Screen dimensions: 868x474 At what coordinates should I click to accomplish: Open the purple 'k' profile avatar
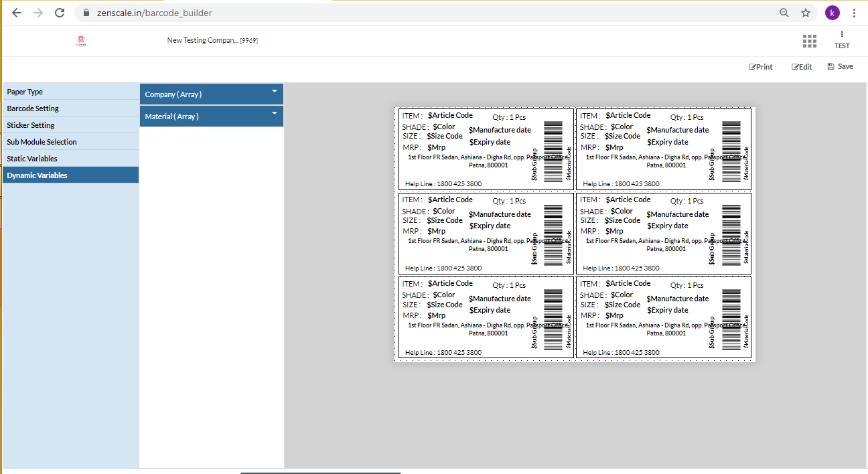832,13
